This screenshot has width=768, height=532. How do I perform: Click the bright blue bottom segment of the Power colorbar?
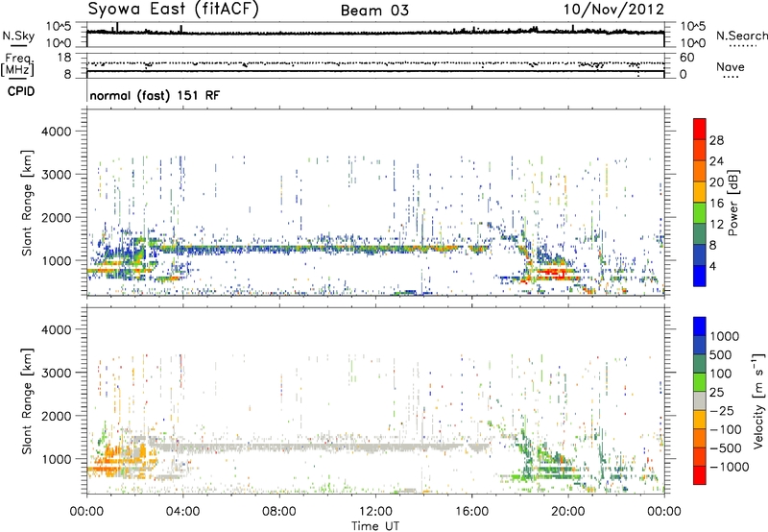(700, 276)
